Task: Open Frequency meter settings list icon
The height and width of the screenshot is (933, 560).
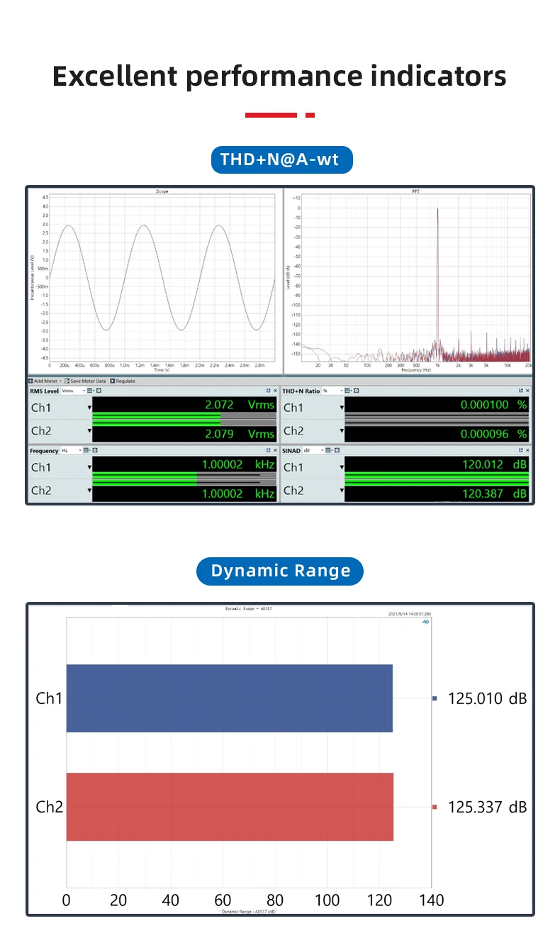Action: pyautogui.click(x=86, y=450)
